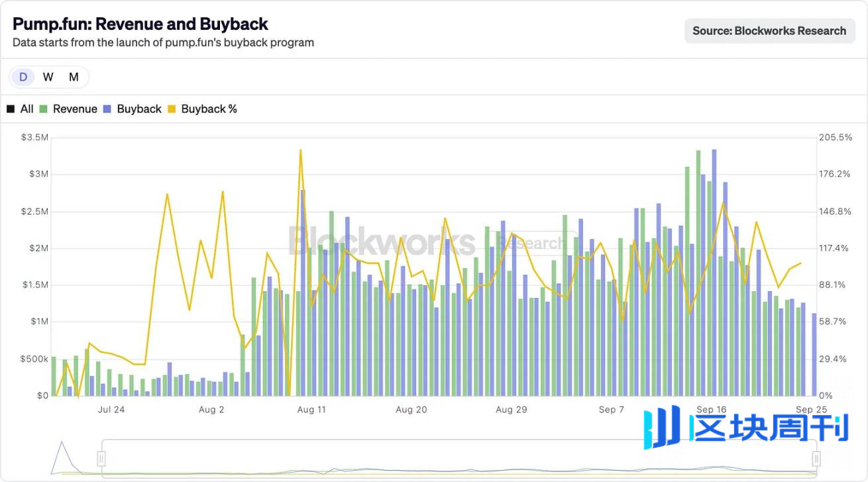868x482 pixels.
Task: Click the blue Buyback legend swatch
Action: tap(107, 109)
